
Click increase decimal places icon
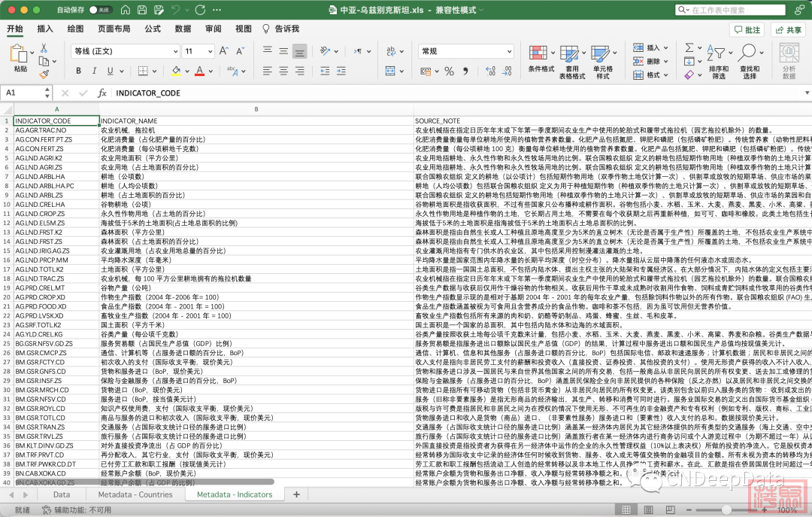pyautogui.click(x=490, y=71)
